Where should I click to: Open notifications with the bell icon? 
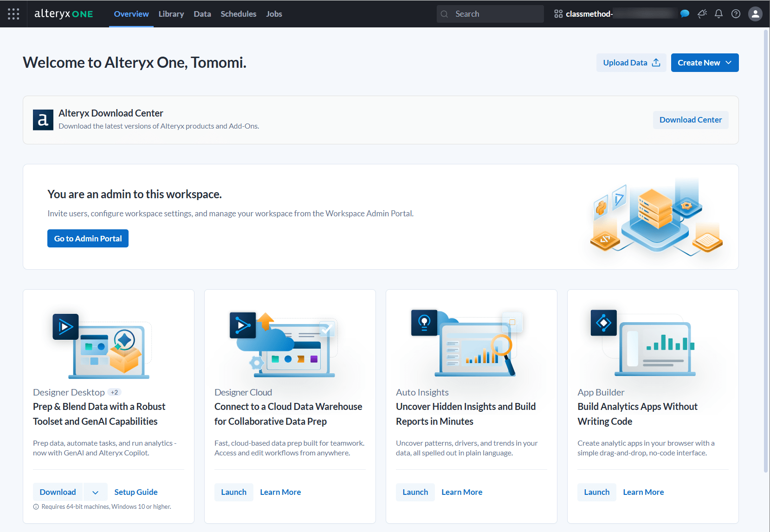(x=718, y=14)
